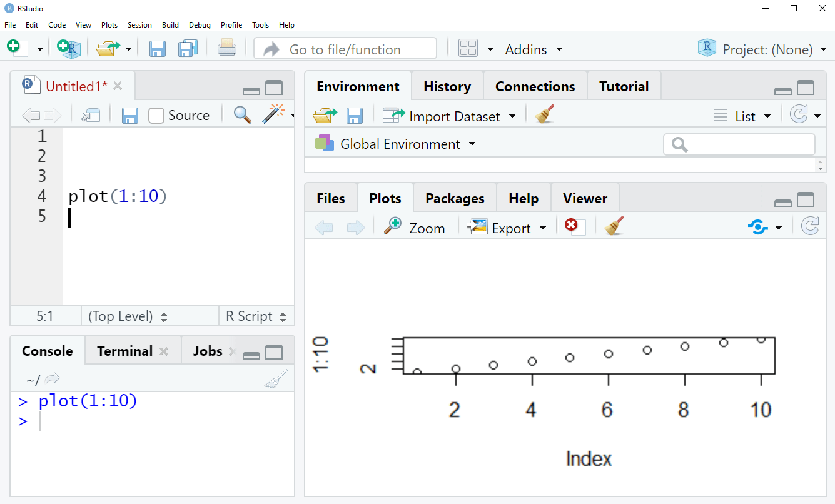Select the Environment tab

point(358,86)
